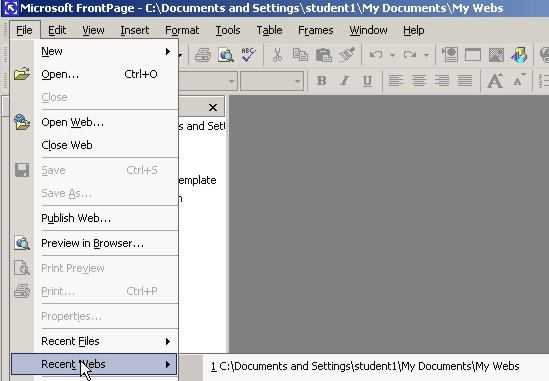This screenshot has height=381, width=549.
Task: Align text left
Action: tap(396, 81)
